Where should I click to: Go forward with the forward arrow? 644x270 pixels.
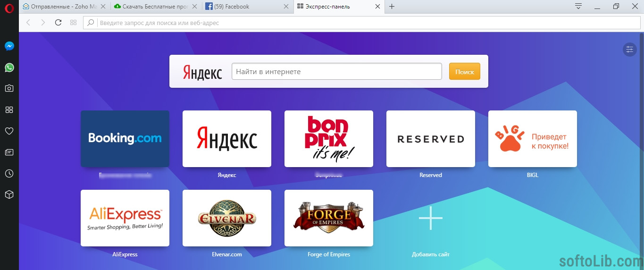pos(43,23)
